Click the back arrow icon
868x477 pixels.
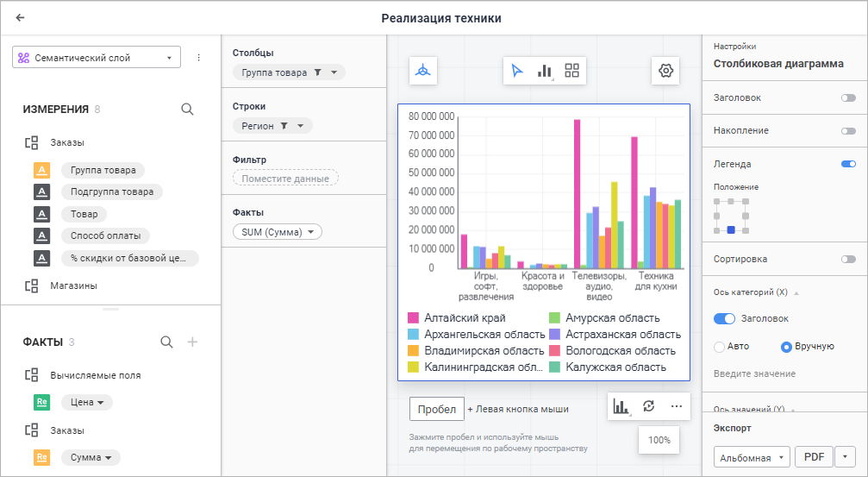pos(20,17)
